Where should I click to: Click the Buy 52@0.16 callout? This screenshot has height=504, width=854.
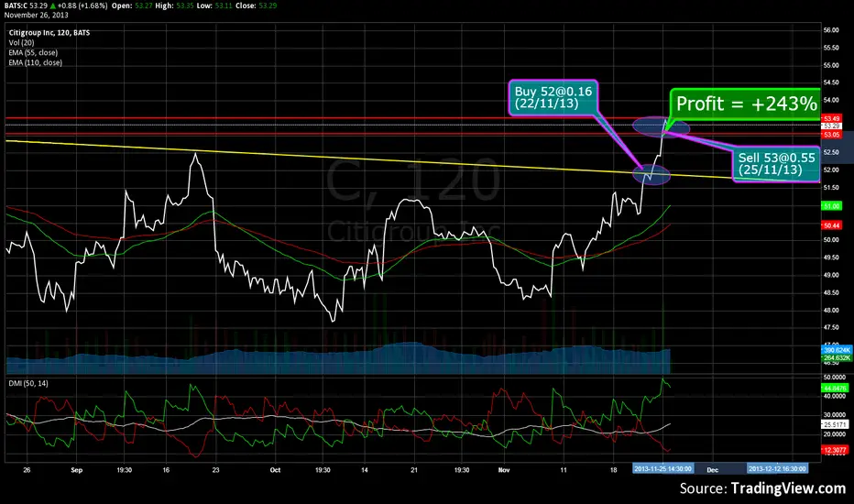[553, 97]
